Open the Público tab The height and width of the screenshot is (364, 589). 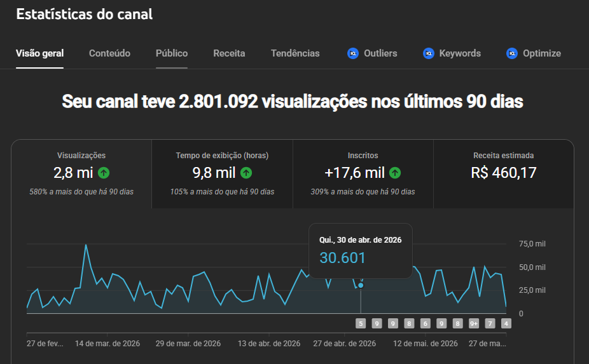[x=172, y=53]
